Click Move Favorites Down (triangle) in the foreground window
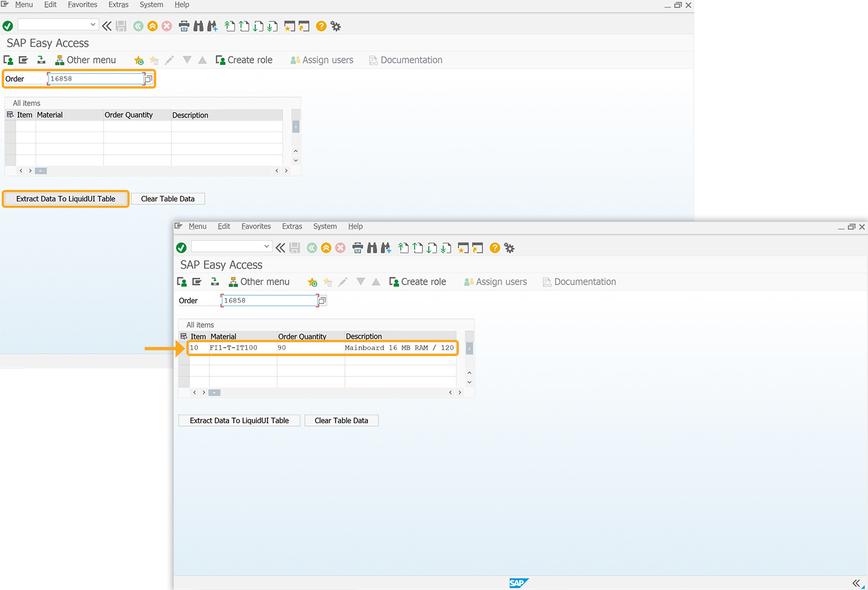This screenshot has width=868, height=590. coord(361,281)
